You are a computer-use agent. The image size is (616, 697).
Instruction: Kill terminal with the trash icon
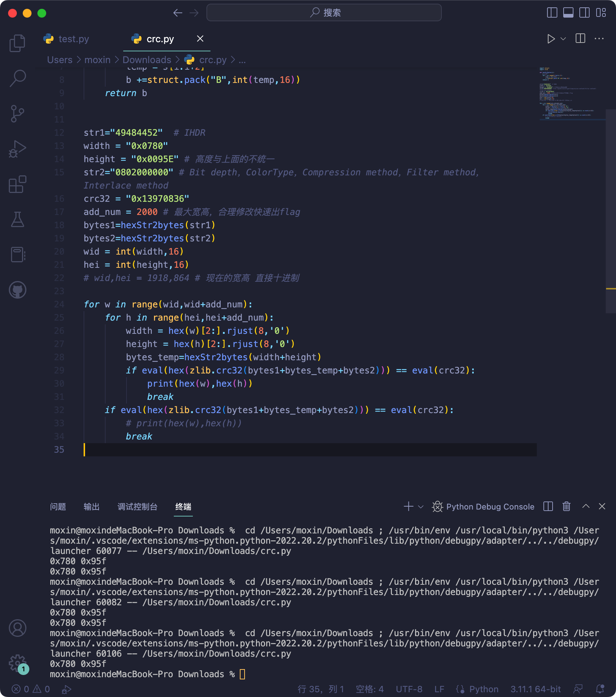pos(566,507)
